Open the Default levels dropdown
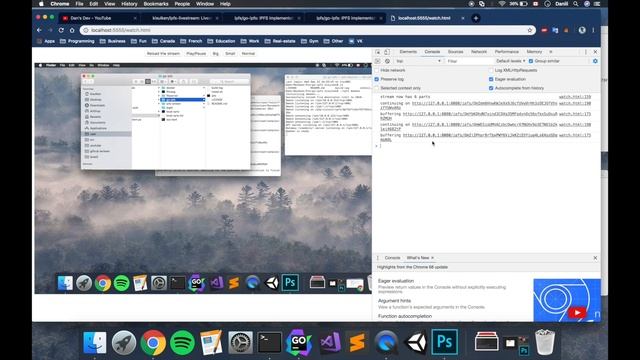The width and height of the screenshot is (640, 360). (x=510, y=61)
